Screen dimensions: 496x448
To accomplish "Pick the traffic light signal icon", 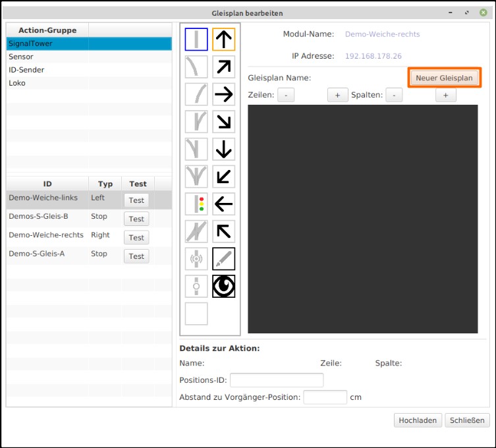I will [x=196, y=204].
